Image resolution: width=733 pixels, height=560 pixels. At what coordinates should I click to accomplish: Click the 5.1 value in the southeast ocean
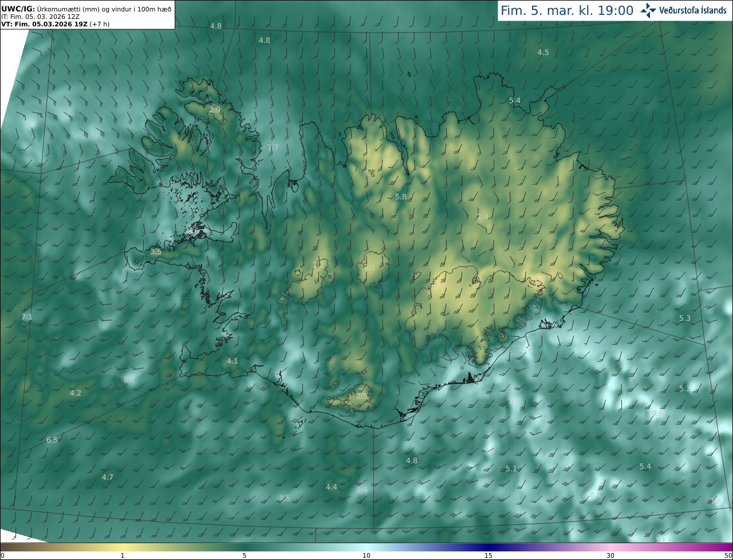pos(511,469)
